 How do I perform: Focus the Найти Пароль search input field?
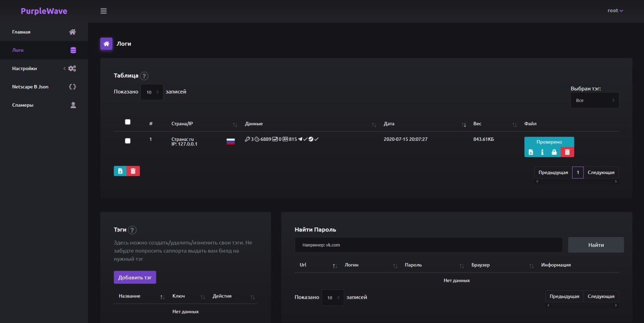click(x=428, y=245)
